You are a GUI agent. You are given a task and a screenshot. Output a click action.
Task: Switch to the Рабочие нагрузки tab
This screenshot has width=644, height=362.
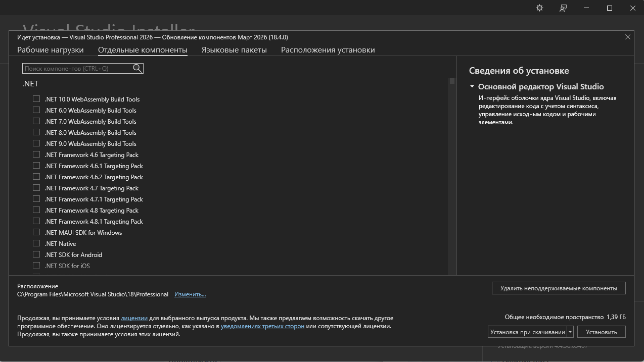point(51,50)
